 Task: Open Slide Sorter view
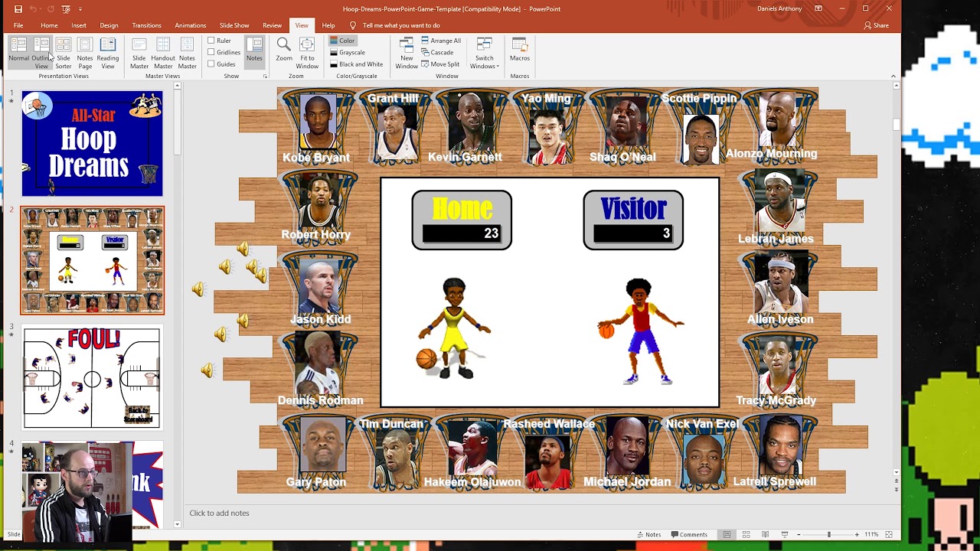(x=64, y=53)
